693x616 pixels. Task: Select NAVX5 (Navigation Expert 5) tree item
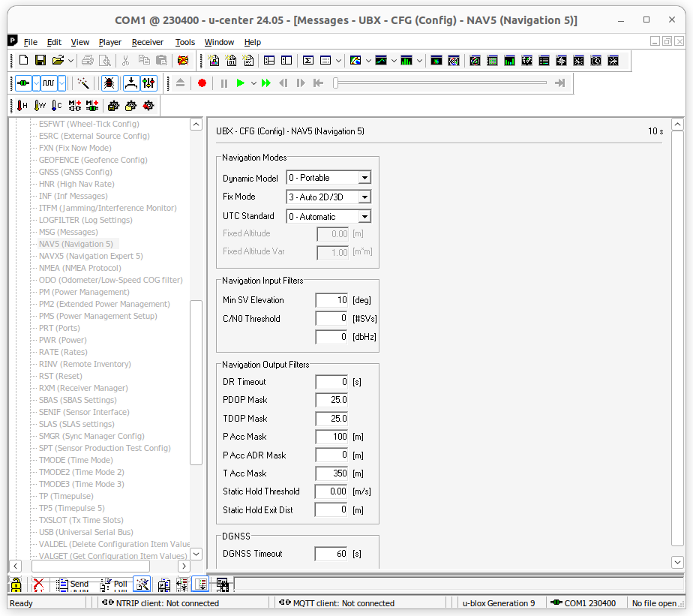[x=91, y=256]
